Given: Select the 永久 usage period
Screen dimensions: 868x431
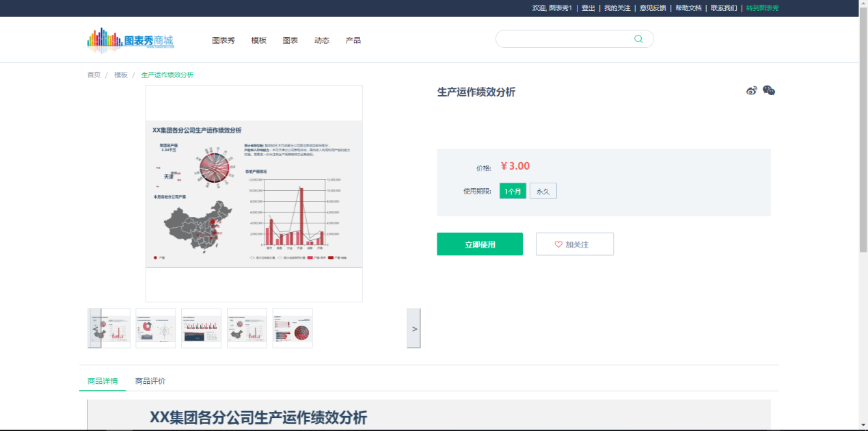Looking at the screenshot, I should point(543,192).
